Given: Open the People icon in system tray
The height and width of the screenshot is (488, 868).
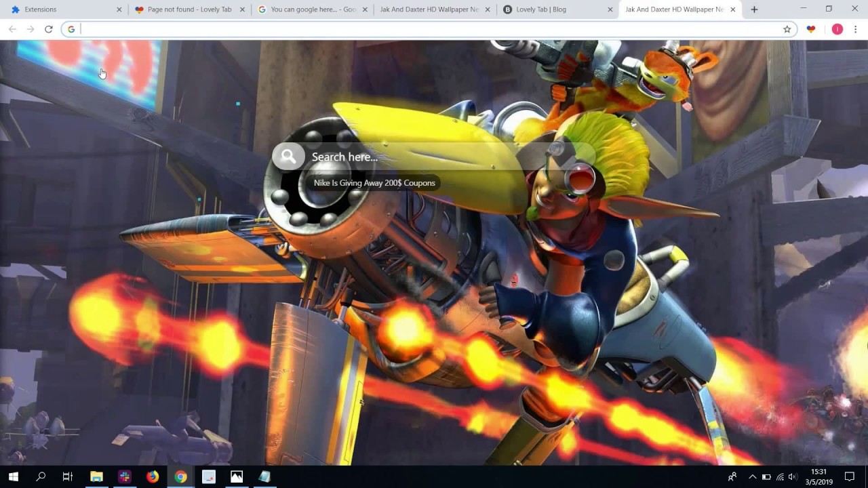Looking at the screenshot, I should pyautogui.click(x=732, y=476).
